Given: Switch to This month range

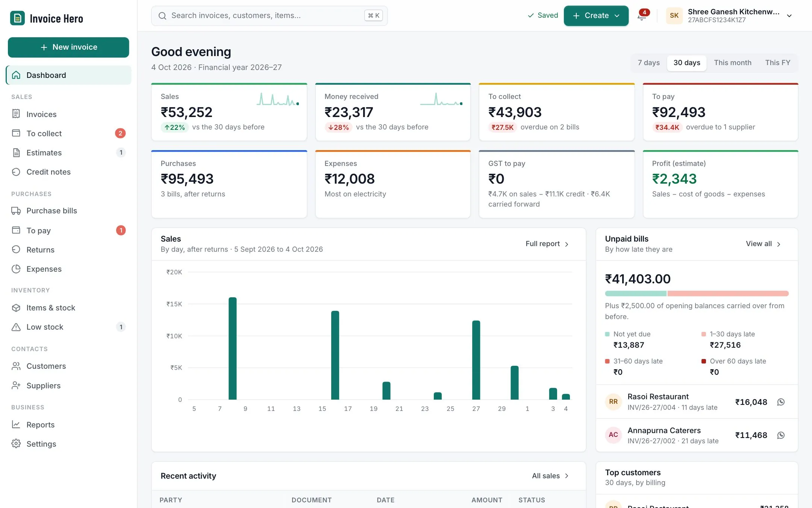Looking at the screenshot, I should pyautogui.click(x=732, y=63).
